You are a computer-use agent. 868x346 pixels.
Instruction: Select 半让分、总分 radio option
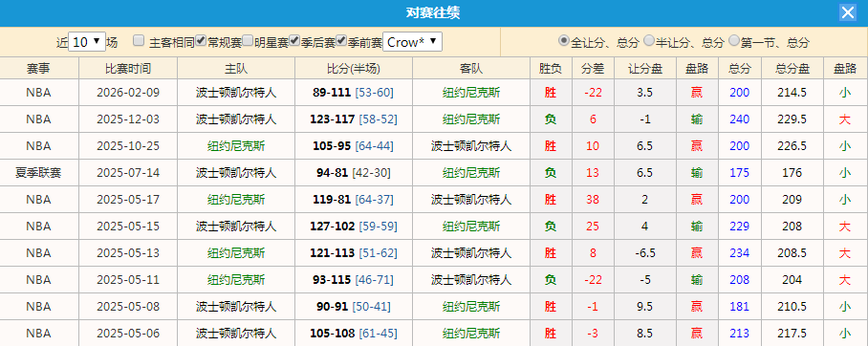(649, 40)
